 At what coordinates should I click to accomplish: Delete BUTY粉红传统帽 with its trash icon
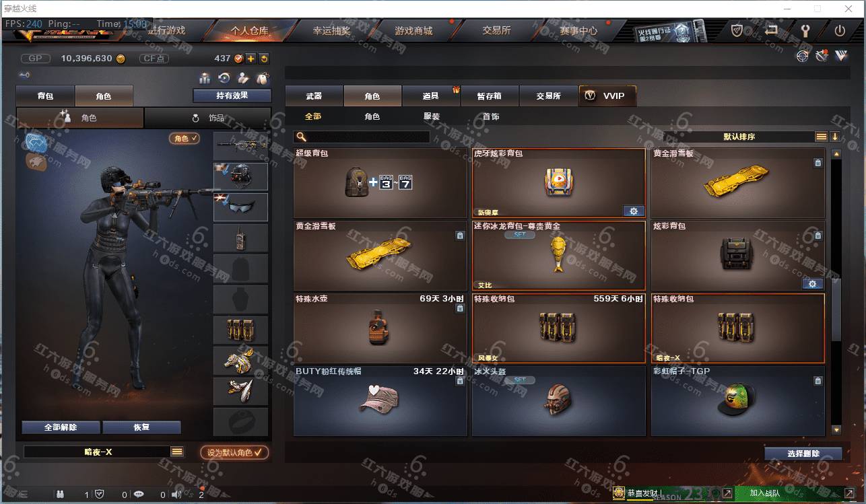coord(460,381)
